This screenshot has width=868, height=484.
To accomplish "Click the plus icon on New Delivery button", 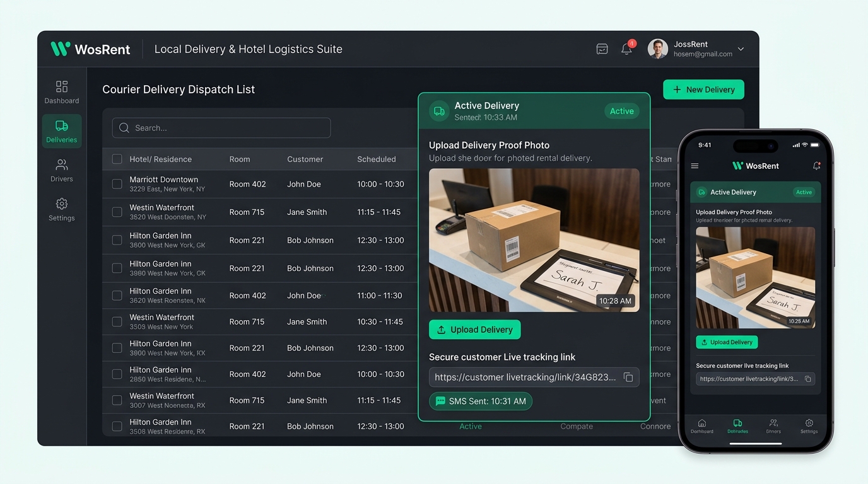I will tap(677, 89).
